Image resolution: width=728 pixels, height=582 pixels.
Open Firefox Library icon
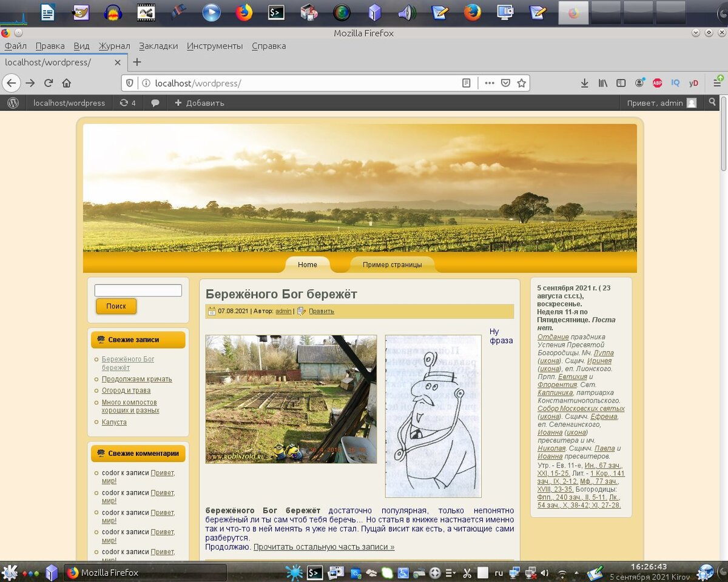tap(602, 83)
